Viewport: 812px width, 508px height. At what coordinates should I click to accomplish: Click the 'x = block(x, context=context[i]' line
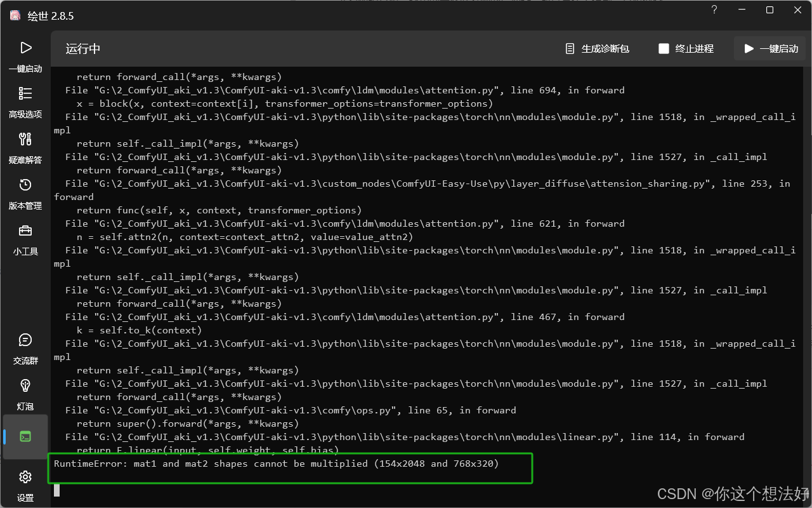click(285, 104)
